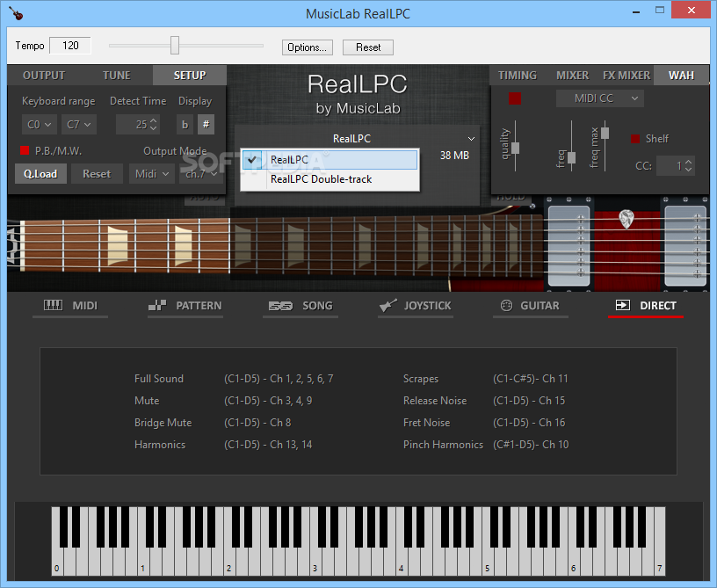The image size is (717, 588).
Task: Open the MIXER tab
Action: coord(573,76)
